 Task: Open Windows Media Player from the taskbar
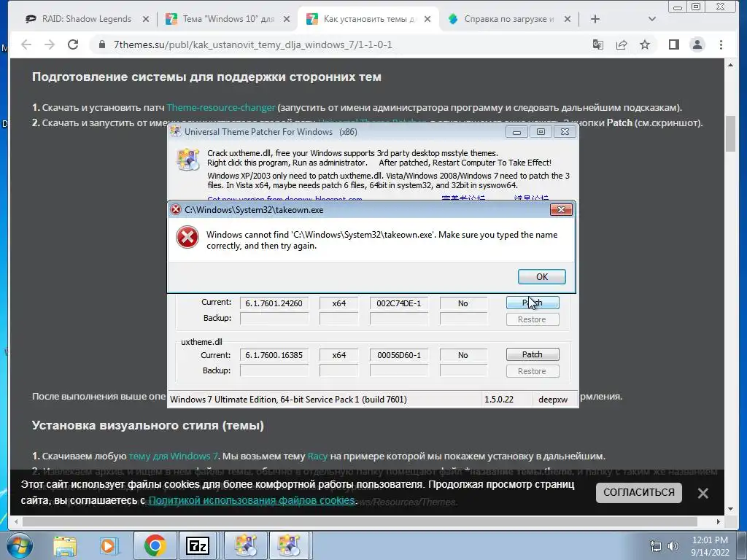click(108, 545)
